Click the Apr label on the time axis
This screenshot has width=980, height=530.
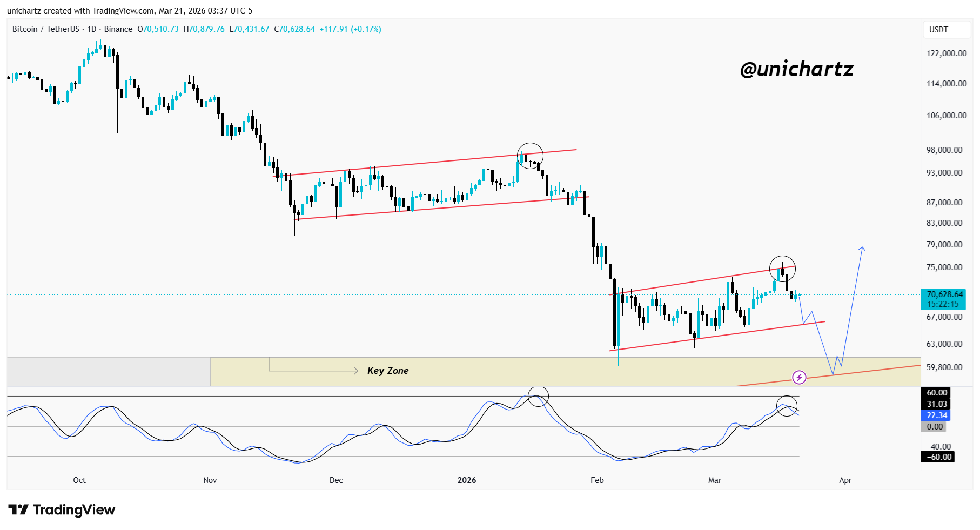pos(845,480)
